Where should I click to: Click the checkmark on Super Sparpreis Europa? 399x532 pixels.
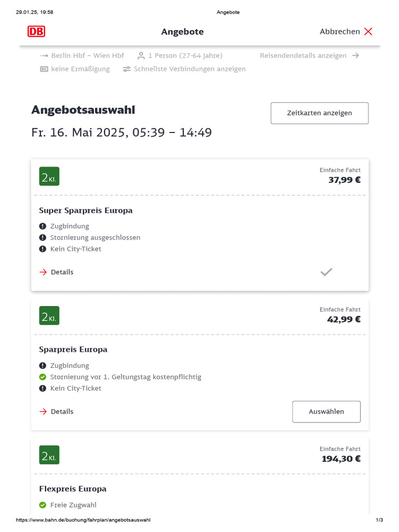coord(326,272)
